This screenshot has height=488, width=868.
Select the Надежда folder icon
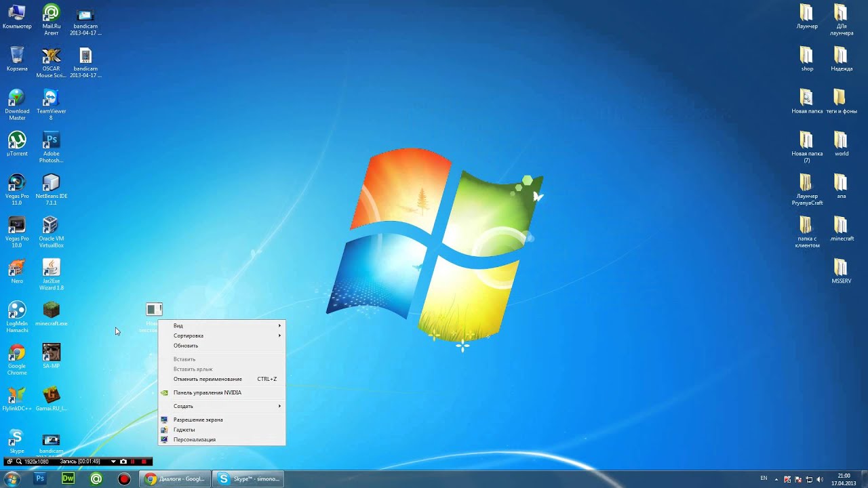point(841,59)
